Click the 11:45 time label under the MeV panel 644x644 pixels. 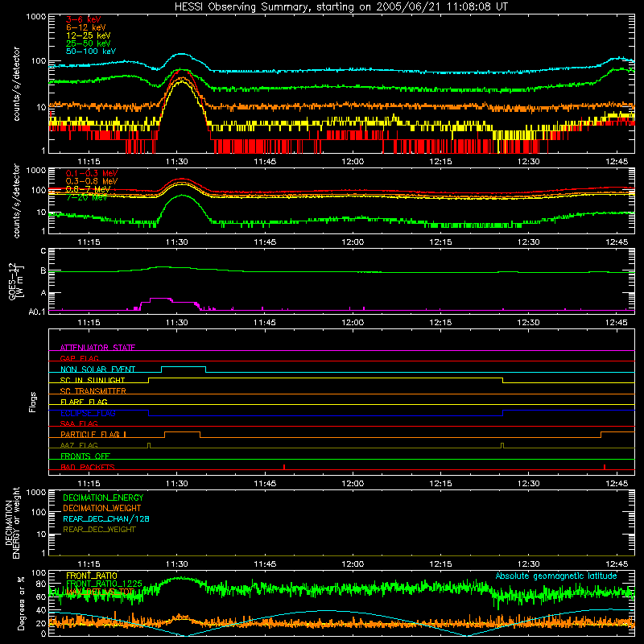click(x=265, y=242)
